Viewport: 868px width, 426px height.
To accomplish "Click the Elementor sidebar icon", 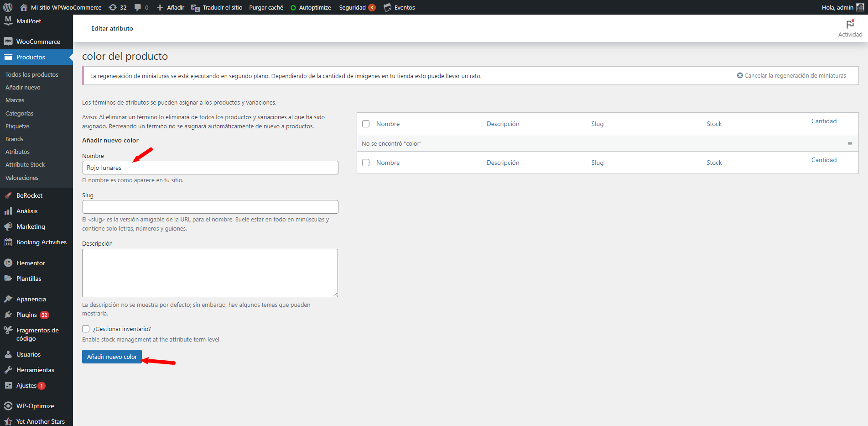I will pos(8,263).
